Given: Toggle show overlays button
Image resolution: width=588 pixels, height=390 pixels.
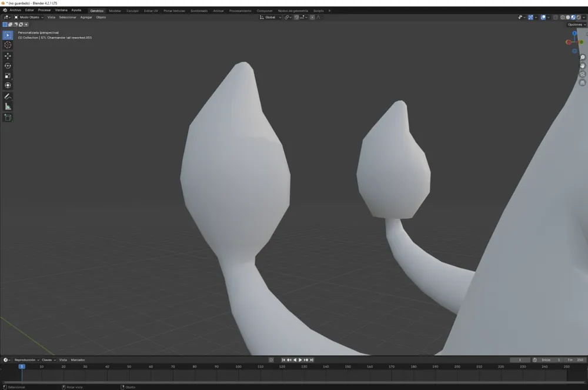Looking at the screenshot, I should point(543,17).
